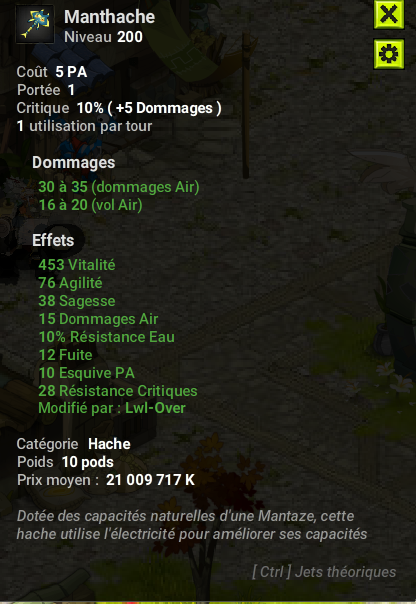Image resolution: width=416 pixels, height=604 pixels.
Task: Click the 30 à 35 dommages Air line
Action: (x=119, y=187)
